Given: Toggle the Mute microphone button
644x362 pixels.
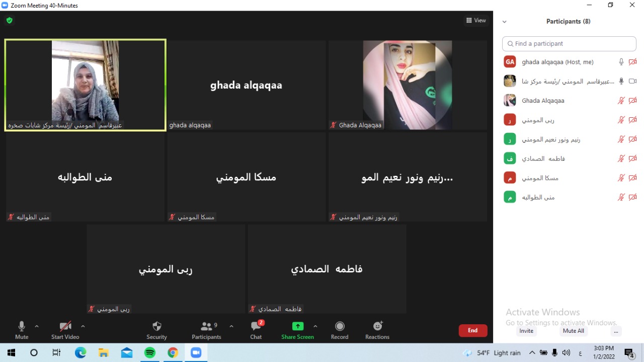Looking at the screenshot, I should coord(22,326).
